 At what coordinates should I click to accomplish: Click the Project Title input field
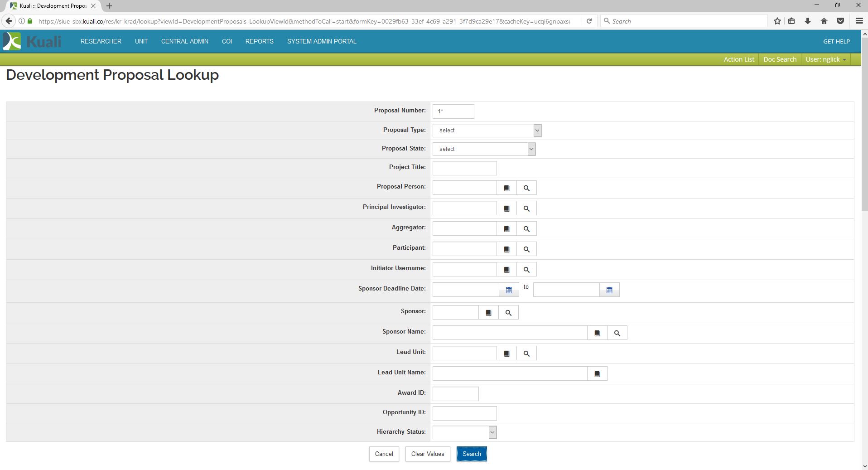tap(464, 168)
